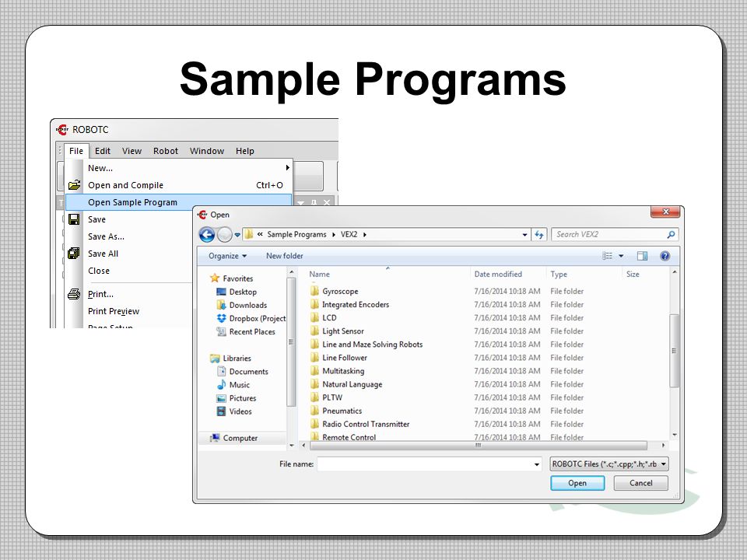Open the ROBOTC Files type dropdown
The width and height of the screenshot is (747, 560).
[x=608, y=464]
